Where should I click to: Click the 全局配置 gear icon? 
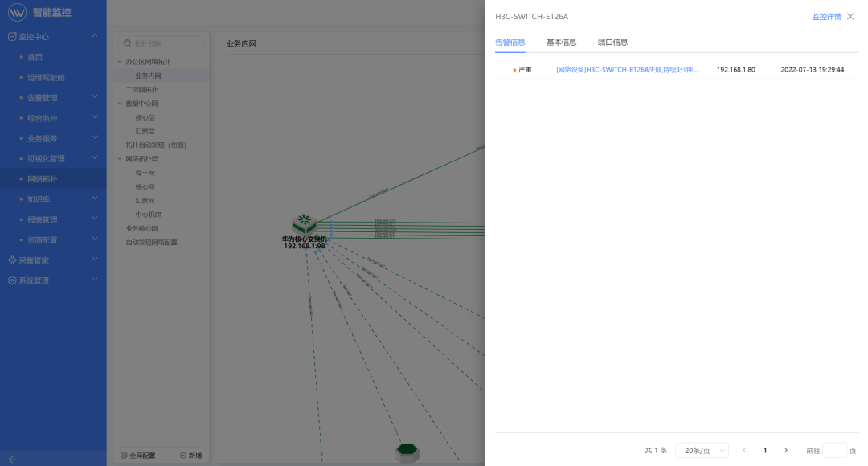pos(125,456)
